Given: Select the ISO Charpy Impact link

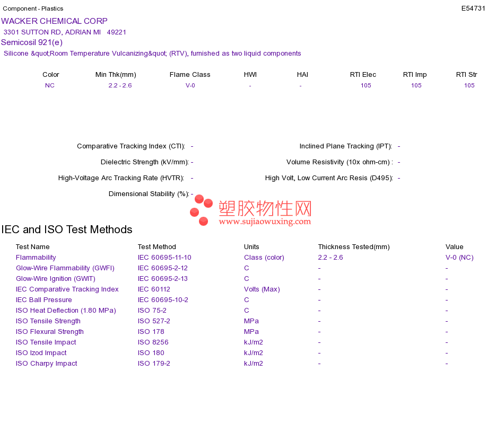Looking at the screenshot, I should (47, 363).
